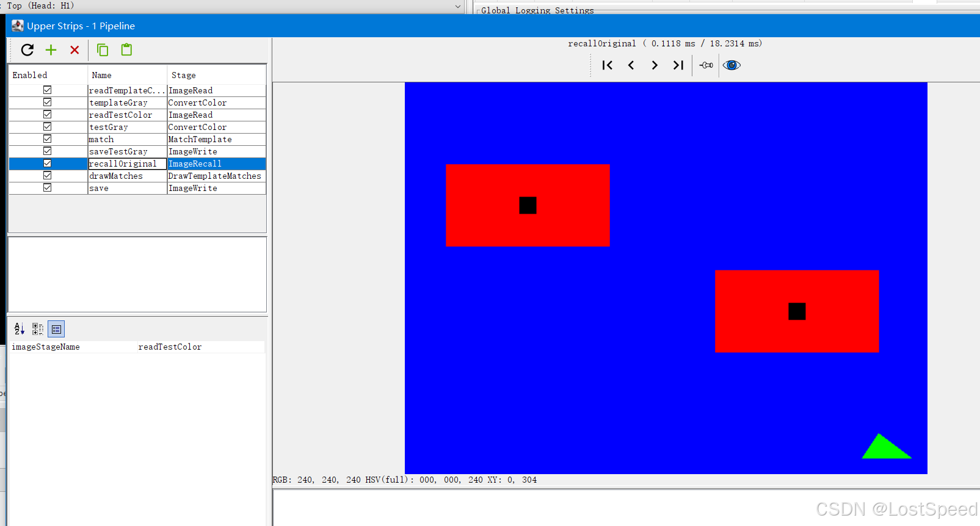Paste pipeline from clipboard
Image resolution: width=980 pixels, height=526 pixels.
coord(126,50)
